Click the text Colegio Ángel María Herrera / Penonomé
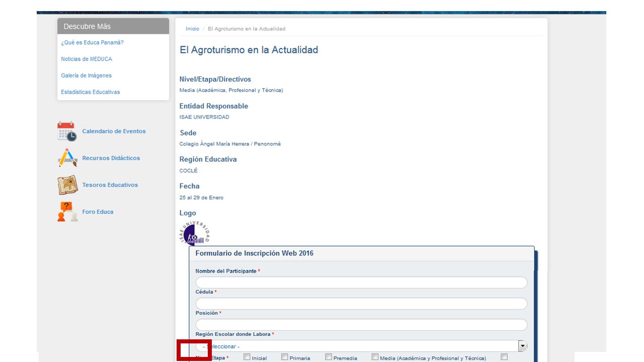 (x=230, y=144)
